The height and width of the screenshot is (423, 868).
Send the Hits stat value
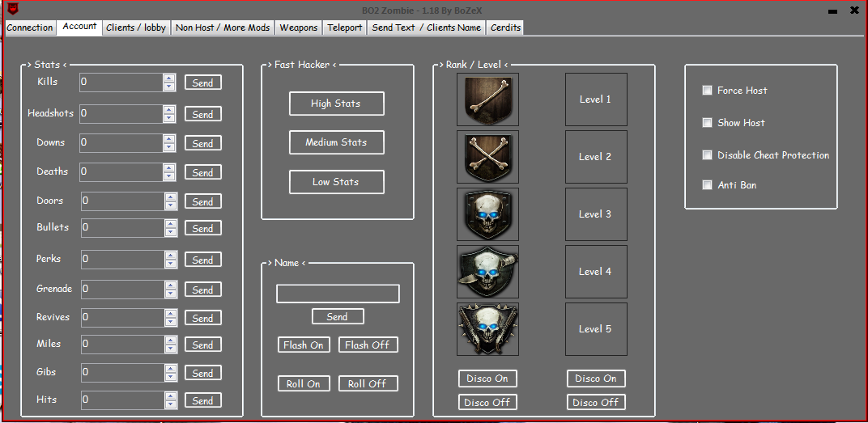tap(203, 400)
